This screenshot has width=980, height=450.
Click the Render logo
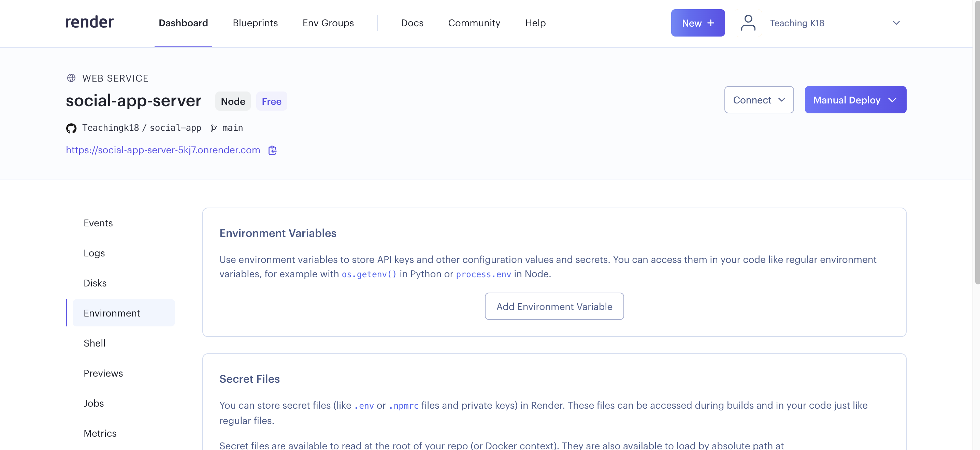pyautogui.click(x=89, y=23)
